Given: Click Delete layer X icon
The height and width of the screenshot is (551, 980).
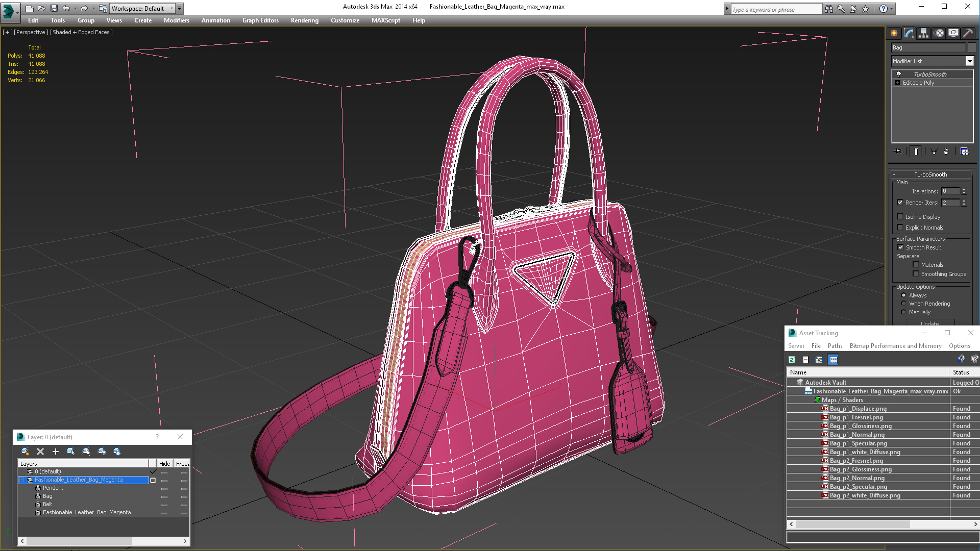Looking at the screenshot, I should [x=40, y=452].
